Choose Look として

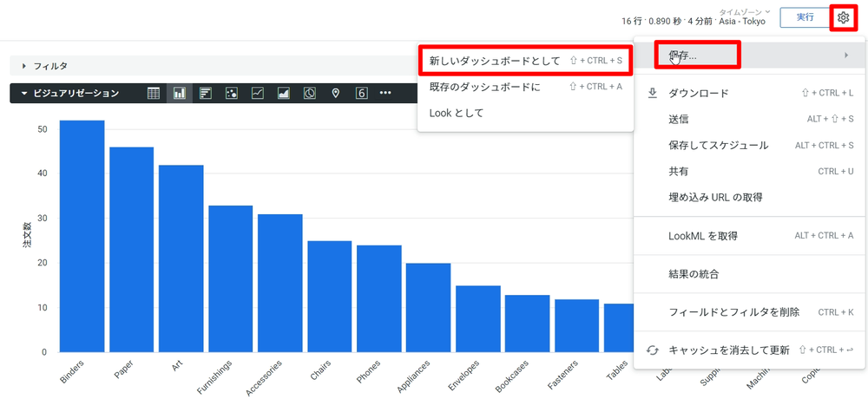click(x=525, y=113)
